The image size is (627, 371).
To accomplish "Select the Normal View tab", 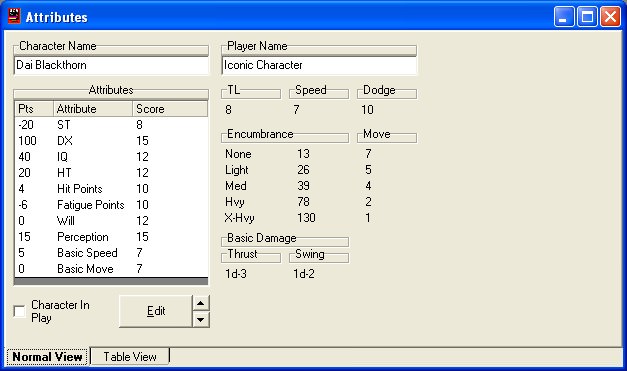I will pyautogui.click(x=47, y=356).
